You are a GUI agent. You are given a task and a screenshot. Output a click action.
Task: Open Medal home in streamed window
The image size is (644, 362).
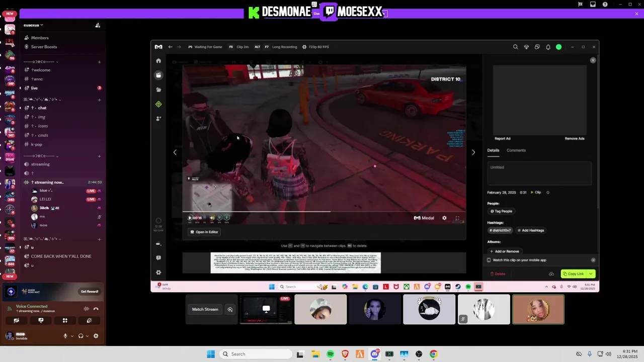tap(158, 61)
